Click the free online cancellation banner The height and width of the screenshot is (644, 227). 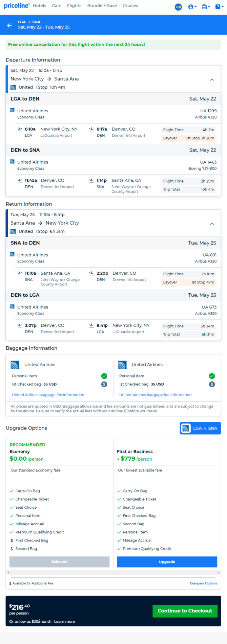tap(113, 44)
